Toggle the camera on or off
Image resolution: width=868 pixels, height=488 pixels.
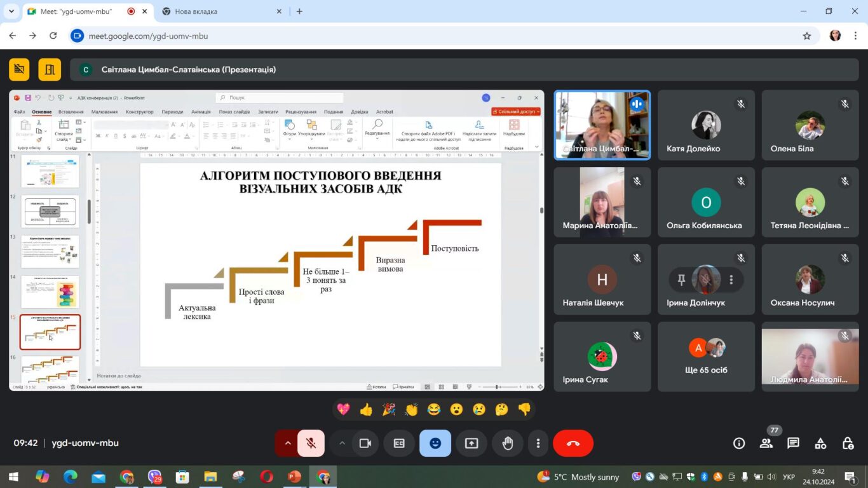click(365, 444)
